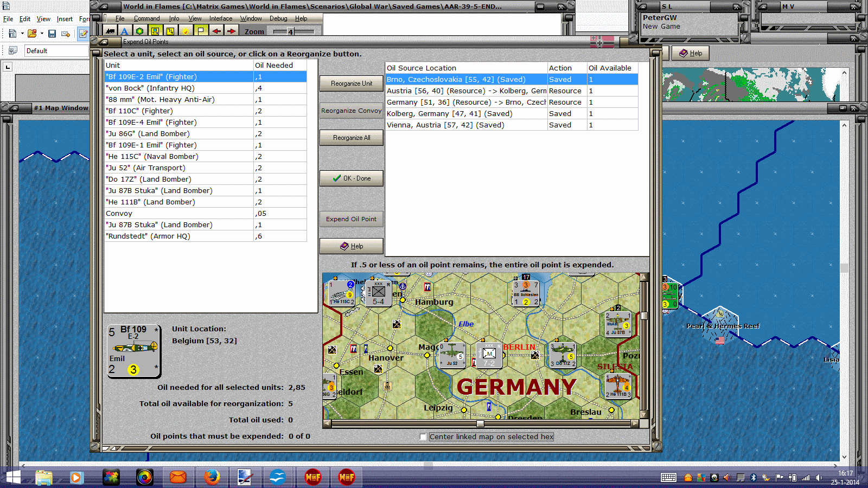Screen dimensions: 868x488
Task: Select the Bf 109 E-2 Emil counter image
Action: 134,350
